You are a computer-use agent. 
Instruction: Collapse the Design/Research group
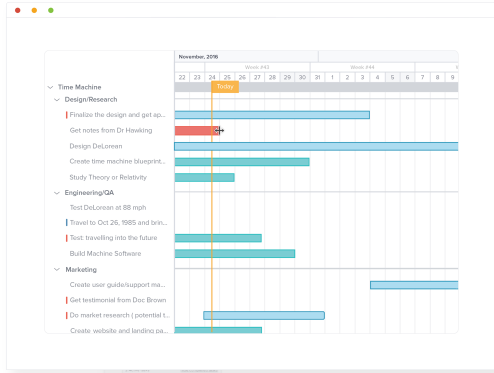57,100
